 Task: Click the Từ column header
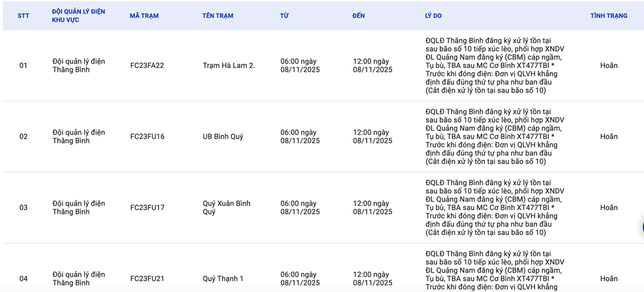[284, 16]
